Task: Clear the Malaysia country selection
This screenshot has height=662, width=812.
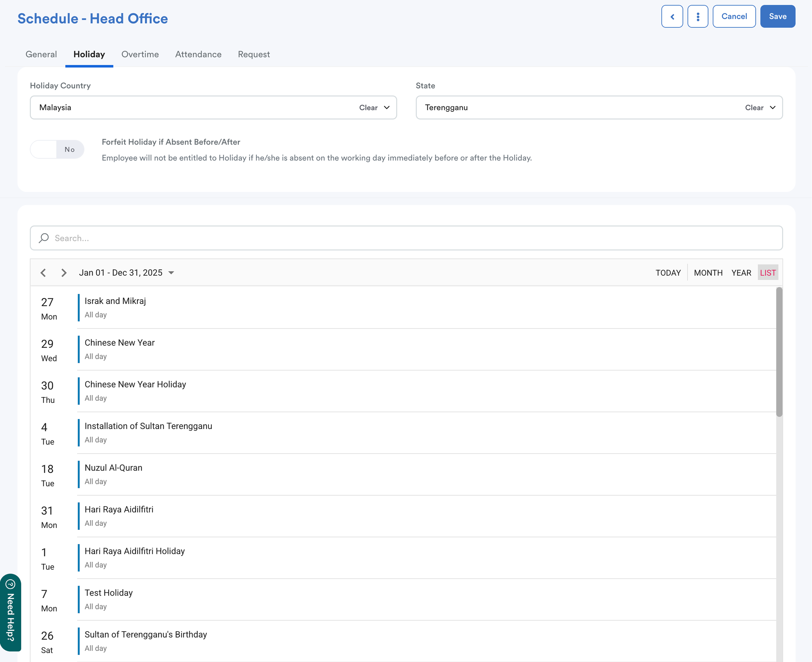Action: click(x=368, y=108)
